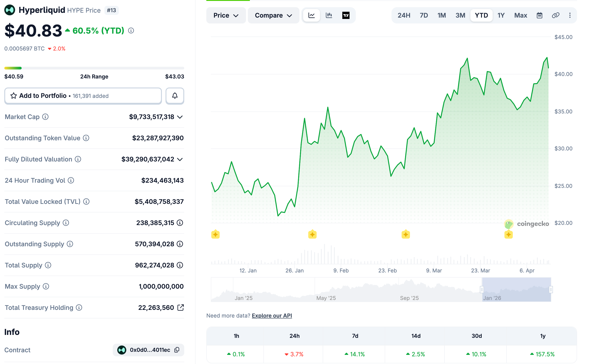Click the price alert bell icon
Viewport: 589px width, 364px height.
pos(175,96)
